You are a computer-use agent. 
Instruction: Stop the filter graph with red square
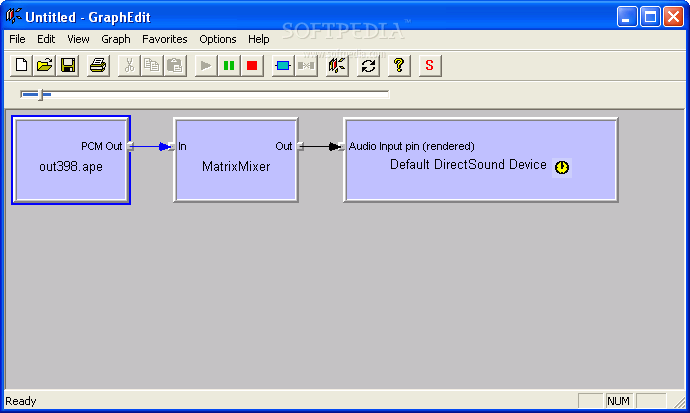pyautogui.click(x=252, y=66)
